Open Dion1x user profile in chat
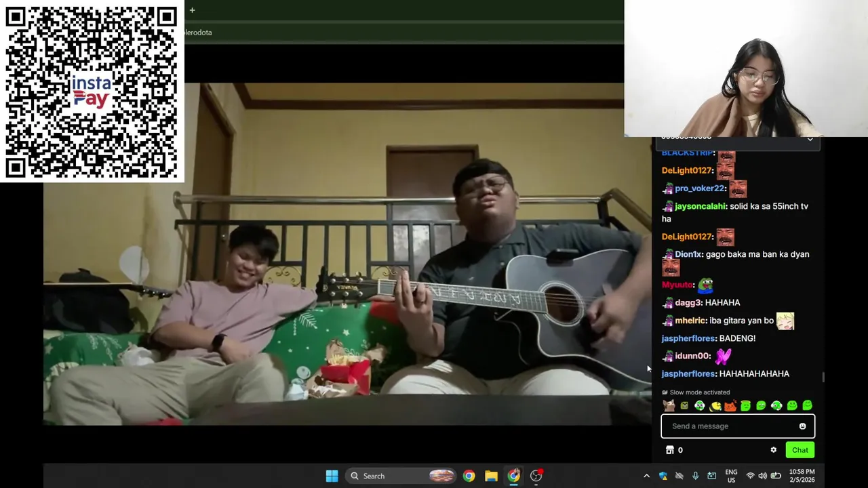Screen dimensions: 868x488 pyautogui.click(x=688, y=254)
